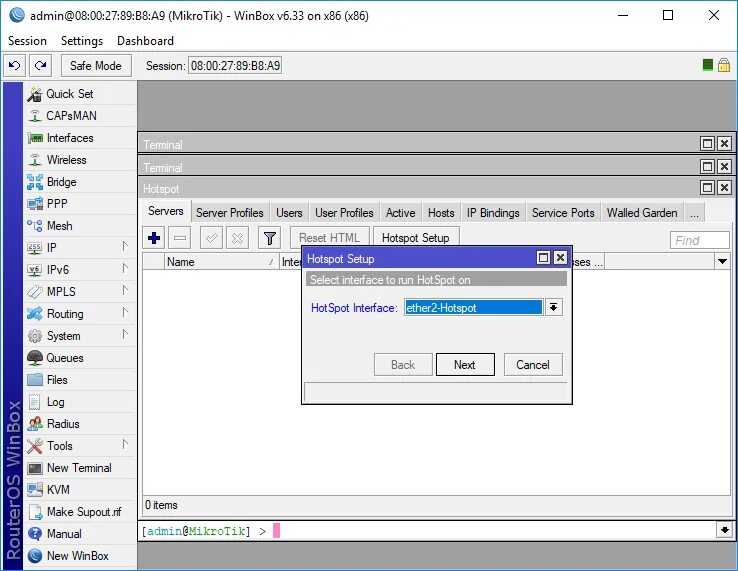Switch to Users tab

[x=289, y=213]
